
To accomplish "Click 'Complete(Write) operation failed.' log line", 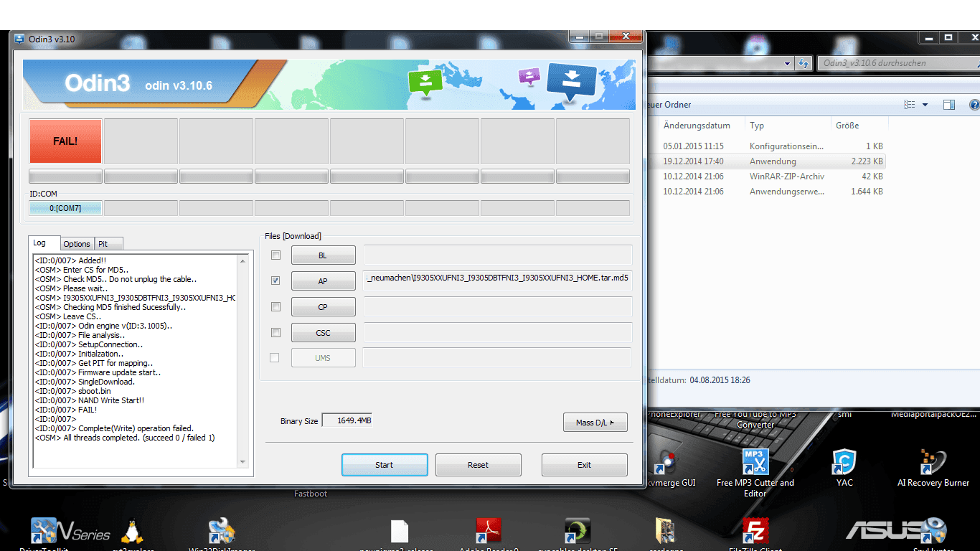I will click(x=114, y=428).
